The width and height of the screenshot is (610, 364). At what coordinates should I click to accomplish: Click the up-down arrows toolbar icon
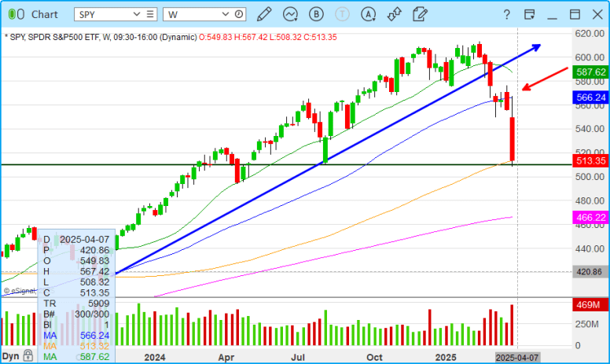[395, 14]
